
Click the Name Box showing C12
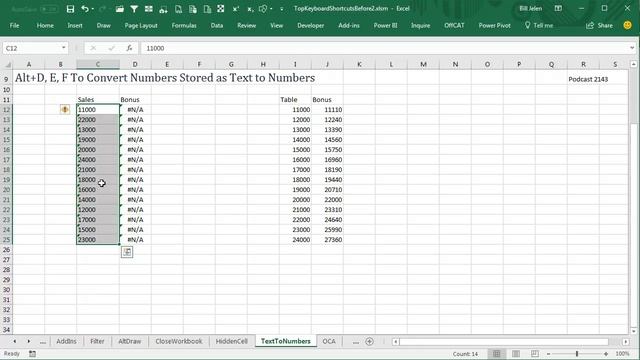pos(32,48)
